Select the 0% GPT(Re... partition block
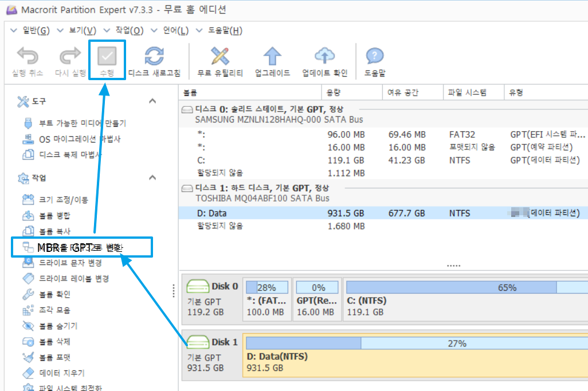 pos(317,299)
